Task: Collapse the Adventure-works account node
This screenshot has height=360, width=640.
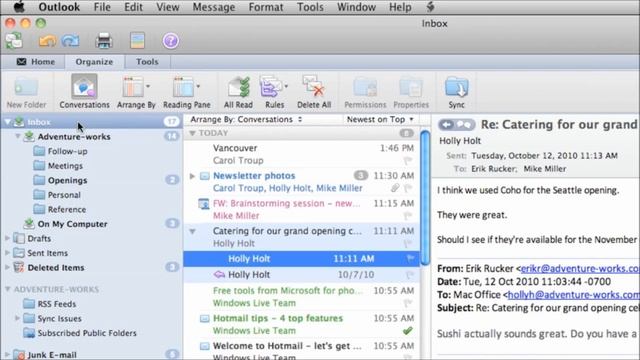Action: [x=18, y=136]
